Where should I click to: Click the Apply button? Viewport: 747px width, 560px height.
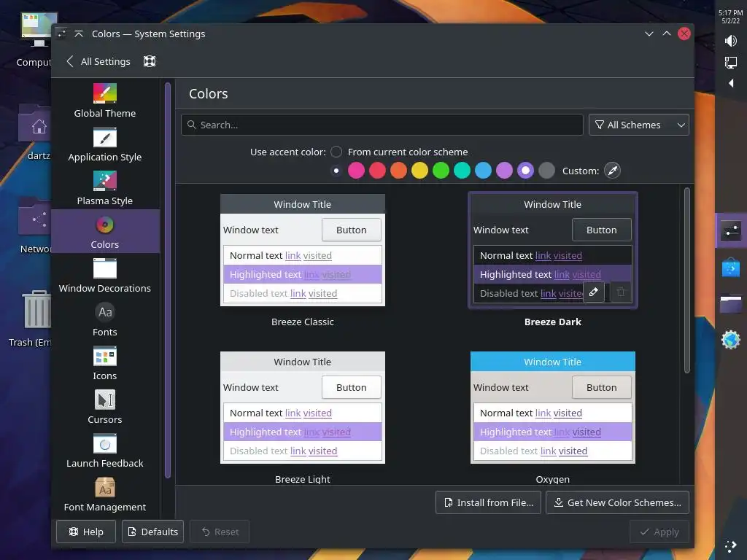tap(659, 532)
